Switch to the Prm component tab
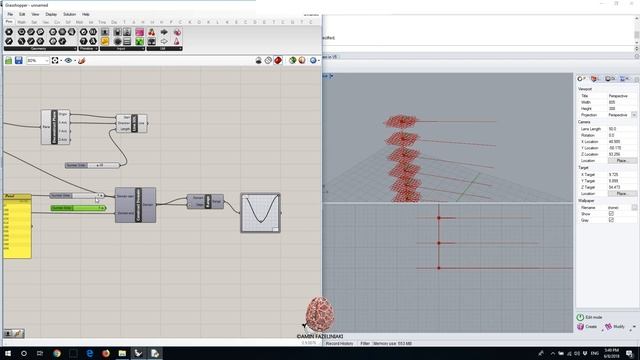Viewport: 640px width, 360px height. coord(9,22)
